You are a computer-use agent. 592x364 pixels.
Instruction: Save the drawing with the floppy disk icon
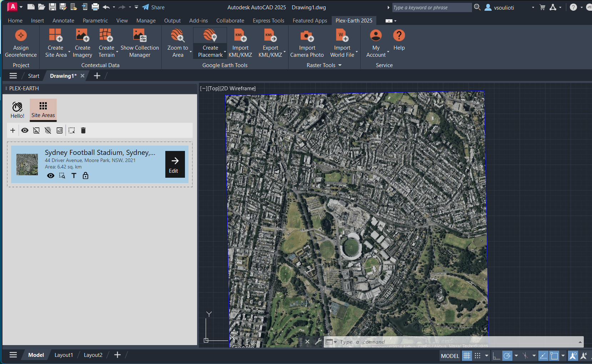tap(52, 7)
